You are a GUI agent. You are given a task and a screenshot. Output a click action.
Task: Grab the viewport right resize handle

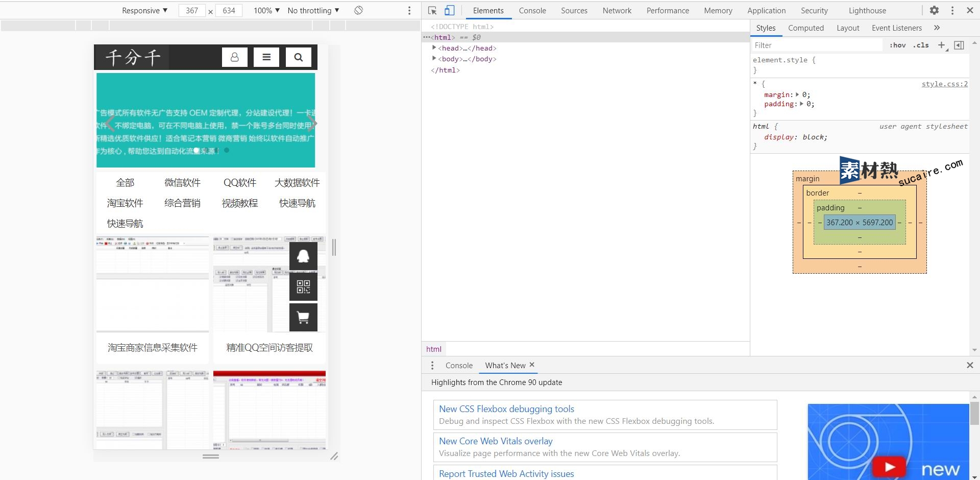pos(334,247)
